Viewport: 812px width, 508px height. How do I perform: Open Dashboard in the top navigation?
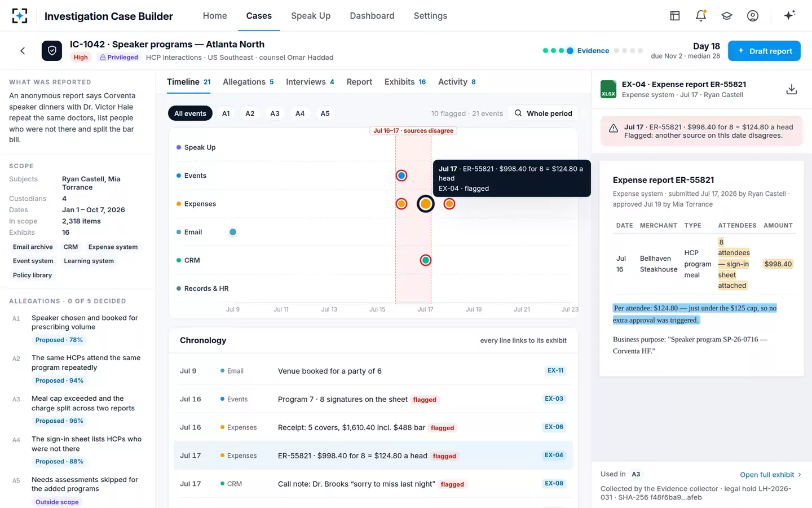[372, 16]
